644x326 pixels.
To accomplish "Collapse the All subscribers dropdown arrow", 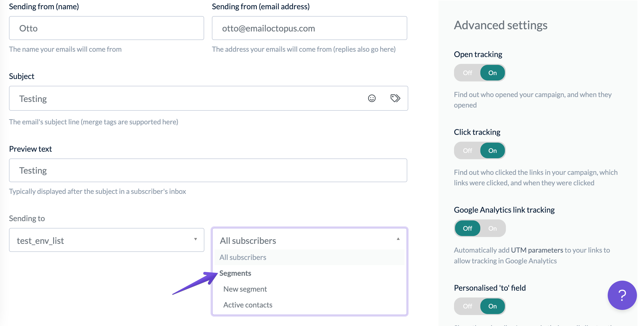I will point(398,239).
